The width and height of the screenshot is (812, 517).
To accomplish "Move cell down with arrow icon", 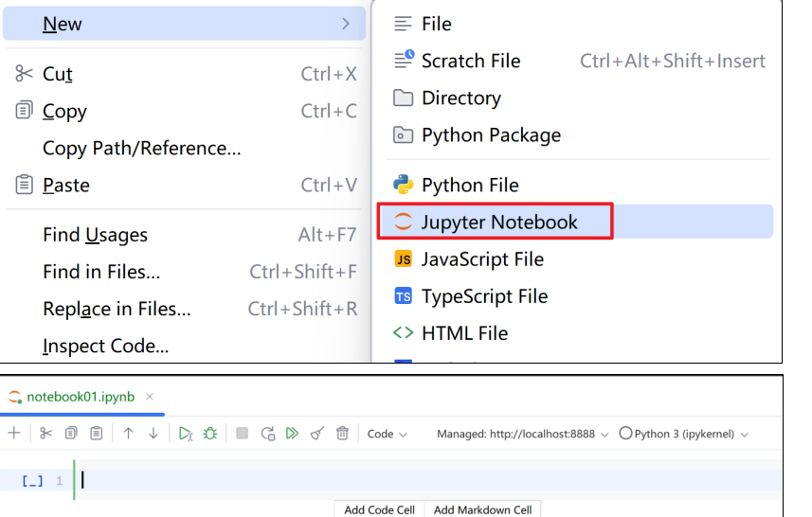I will [153, 433].
